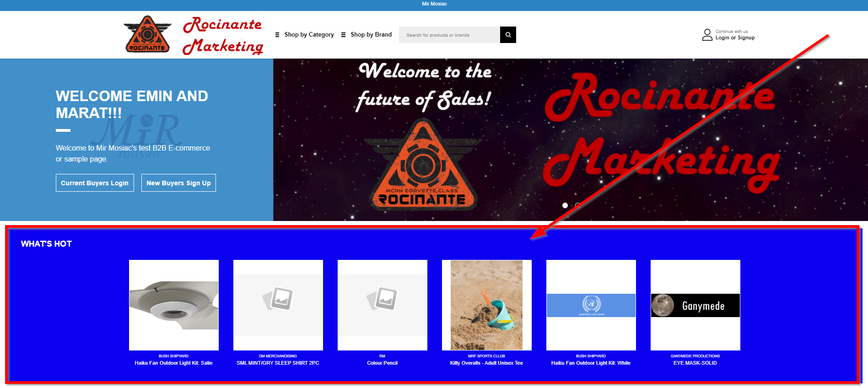Click the Rocinante Marketing script wordmark
868x388 pixels.
click(223, 36)
